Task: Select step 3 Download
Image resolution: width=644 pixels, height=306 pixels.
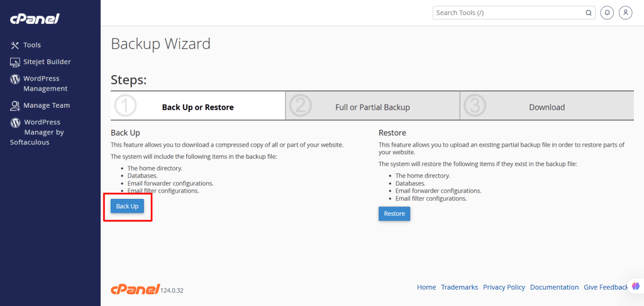Action: click(x=547, y=106)
